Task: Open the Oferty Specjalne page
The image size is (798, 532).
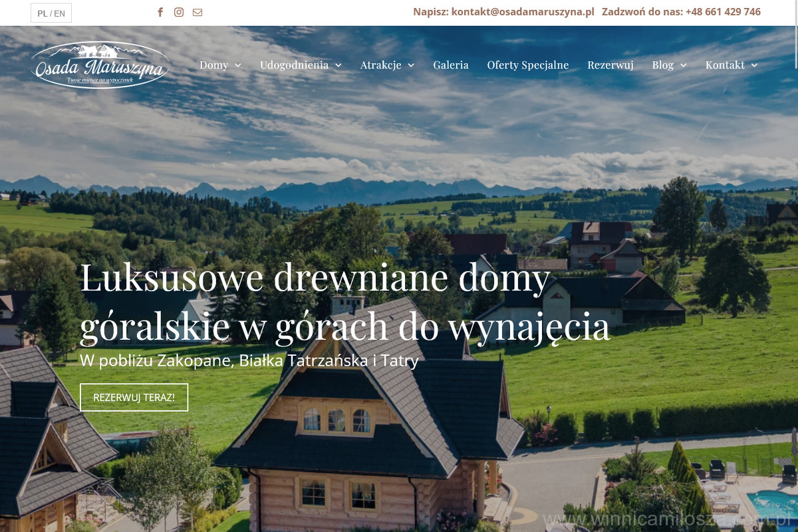Action: 528,65
